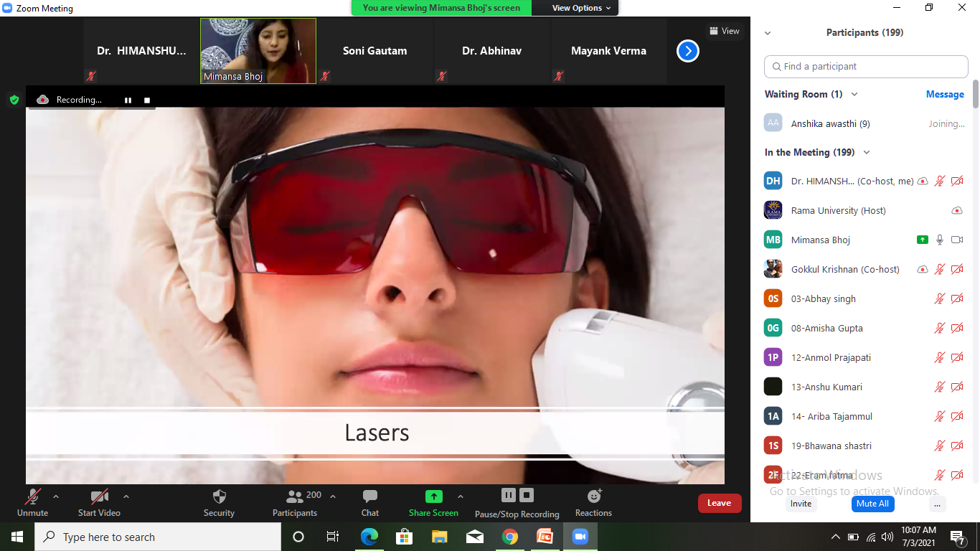Click the Find a participant field
Image resolution: width=980 pixels, height=551 pixels.
(x=866, y=67)
